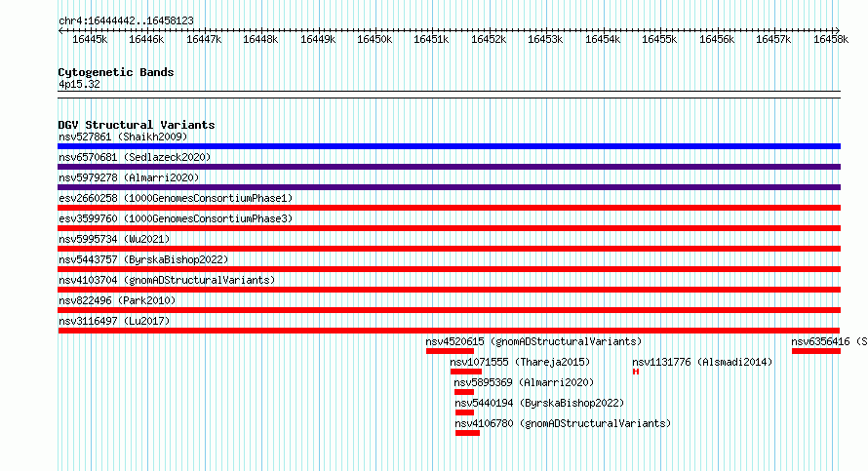Click the DGV Structural Variants track title
Viewport: 868px width, 471px height.
[137, 125]
